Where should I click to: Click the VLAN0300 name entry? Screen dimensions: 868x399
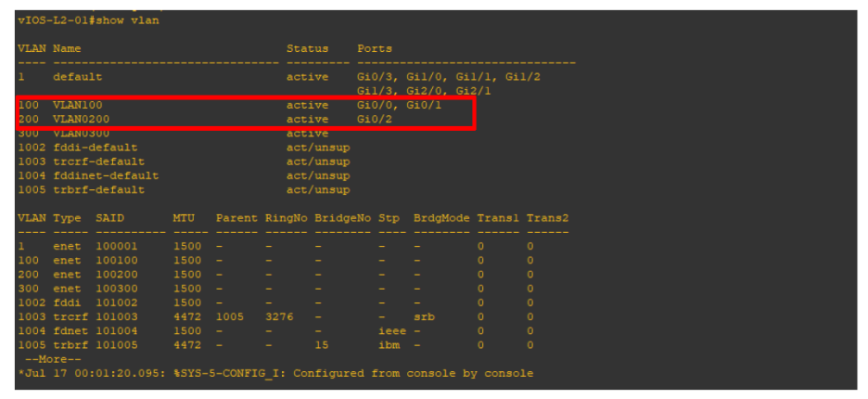click(x=82, y=134)
